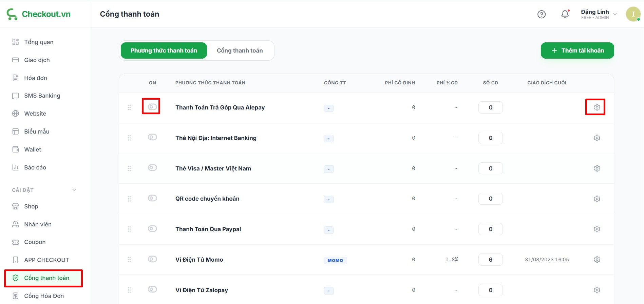
Task: Click the Checkout.vn logo
Action: click(39, 14)
